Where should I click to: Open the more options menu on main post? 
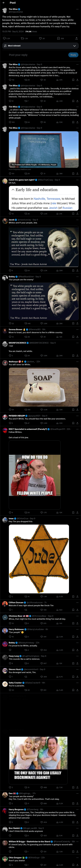click(x=77, y=9)
